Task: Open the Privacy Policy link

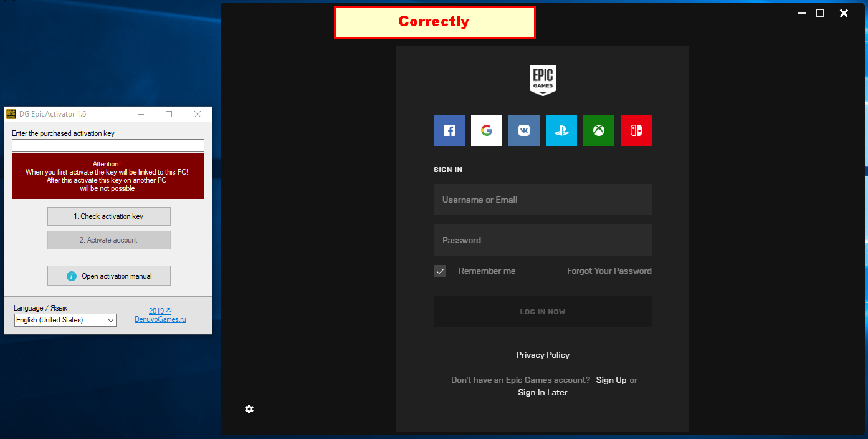Action: coord(543,355)
